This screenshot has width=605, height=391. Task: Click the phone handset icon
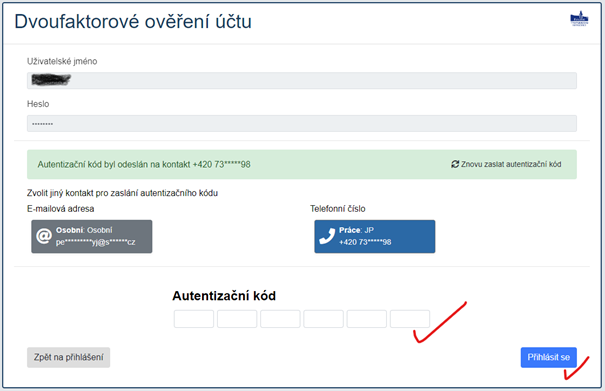tap(327, 236)
